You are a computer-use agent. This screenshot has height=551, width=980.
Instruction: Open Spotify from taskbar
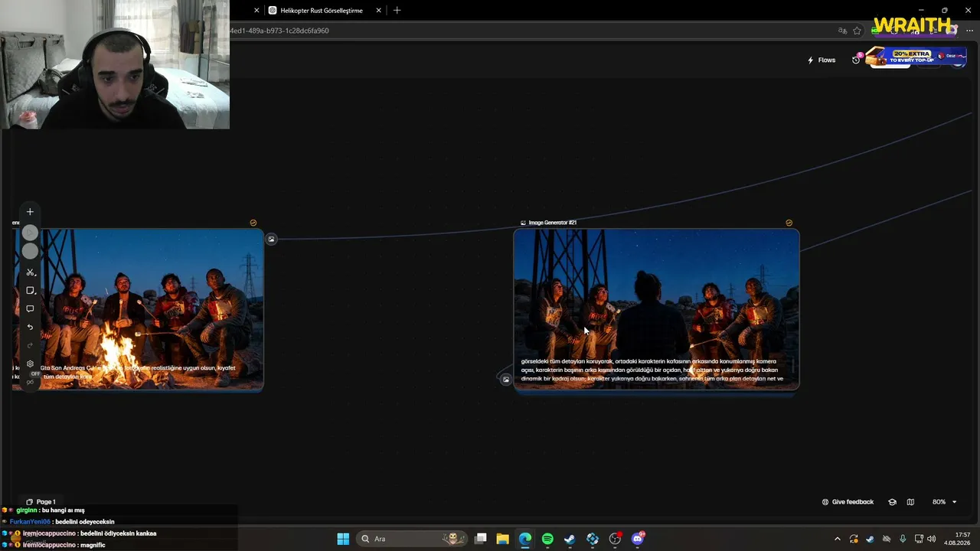click(547, 539)
